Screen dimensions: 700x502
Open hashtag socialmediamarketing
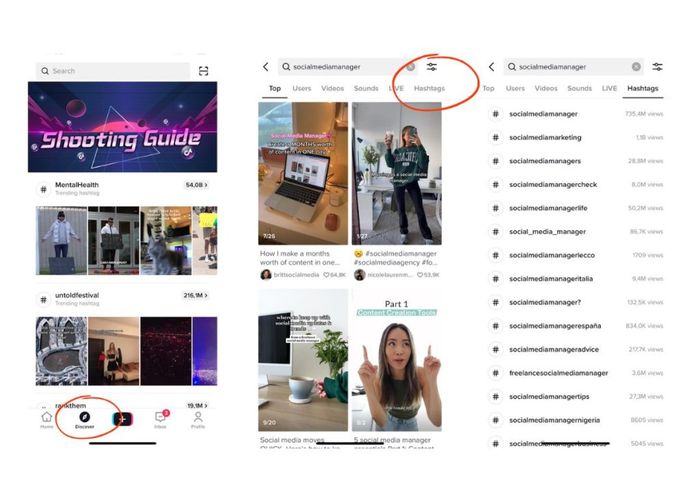pyautogui.click(x=576, y=138)
